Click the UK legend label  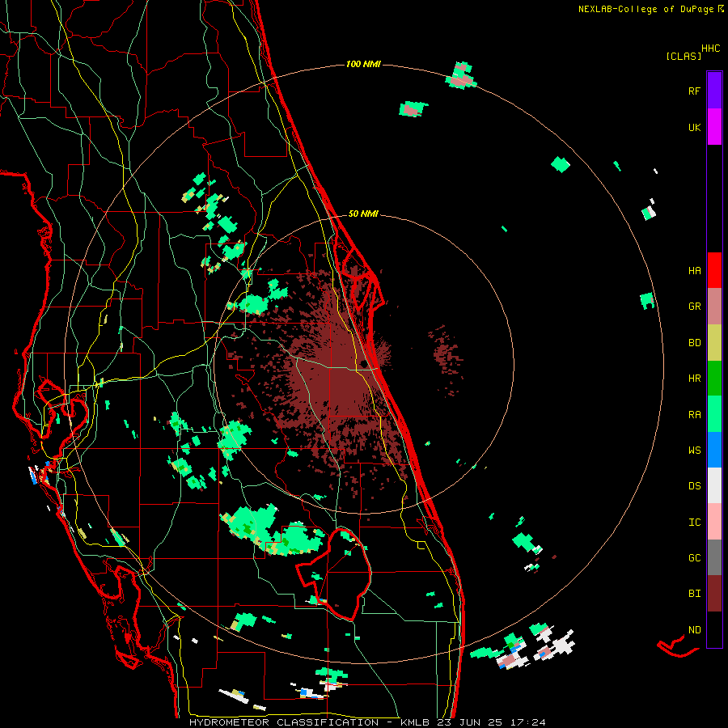point(694,128)
